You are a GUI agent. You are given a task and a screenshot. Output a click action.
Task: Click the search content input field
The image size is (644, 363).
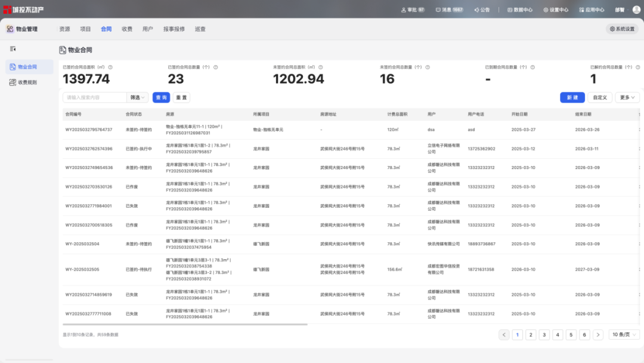[95, 97]
